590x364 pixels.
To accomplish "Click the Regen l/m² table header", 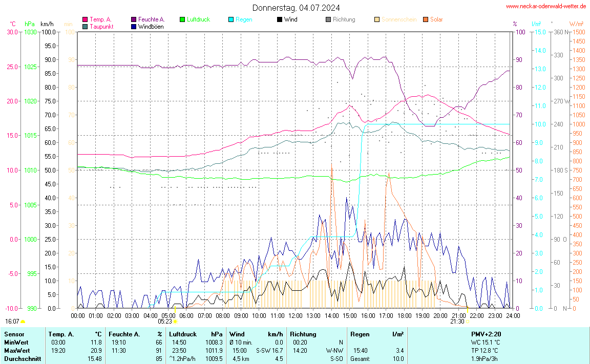I will click(x=376, y=334).
